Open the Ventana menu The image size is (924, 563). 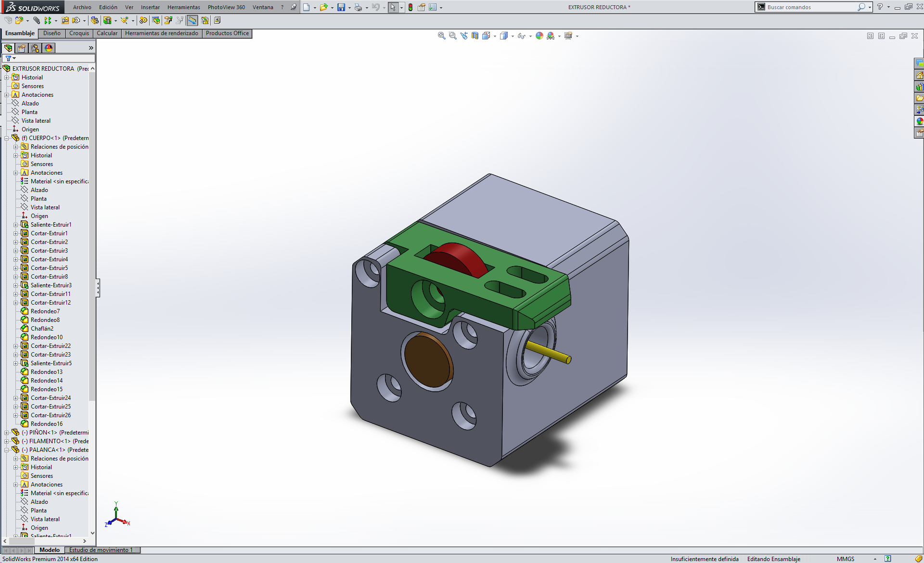pyautogui.click(x=263, y=7)
